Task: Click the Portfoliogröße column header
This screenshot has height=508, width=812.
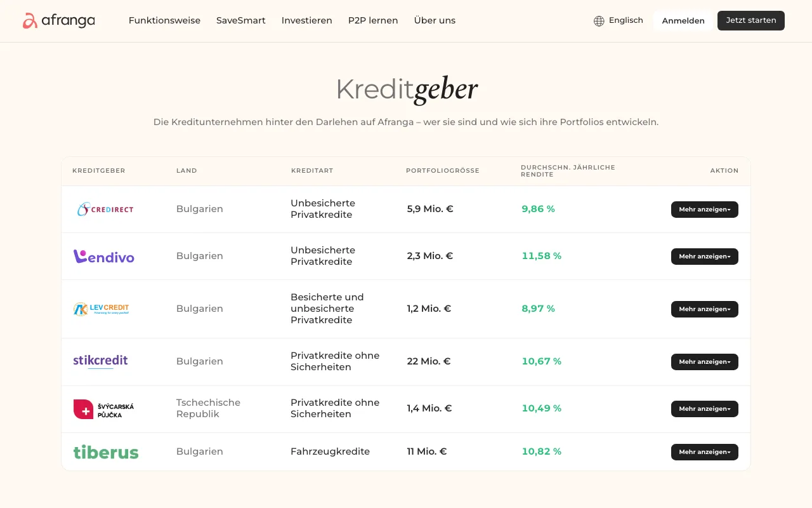Action: point(443,171)
